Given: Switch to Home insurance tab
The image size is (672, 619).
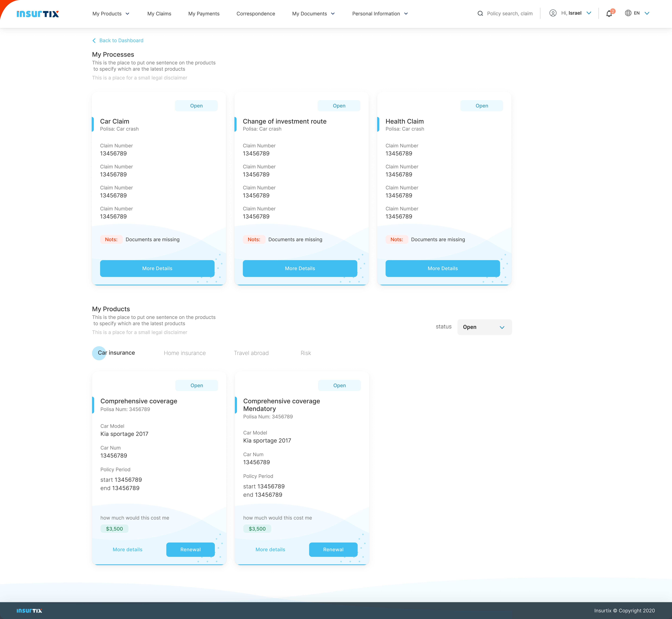Looking at the screenshot, I should (x=185, y=353).
